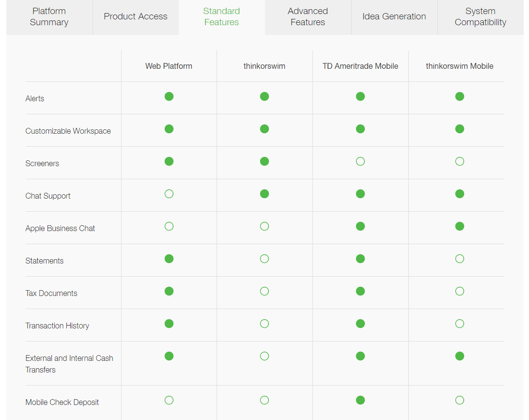Click Statements empty circle under thinkorswim Mobile
Screen dimensions: 529x420
click(x=460, y=259)
